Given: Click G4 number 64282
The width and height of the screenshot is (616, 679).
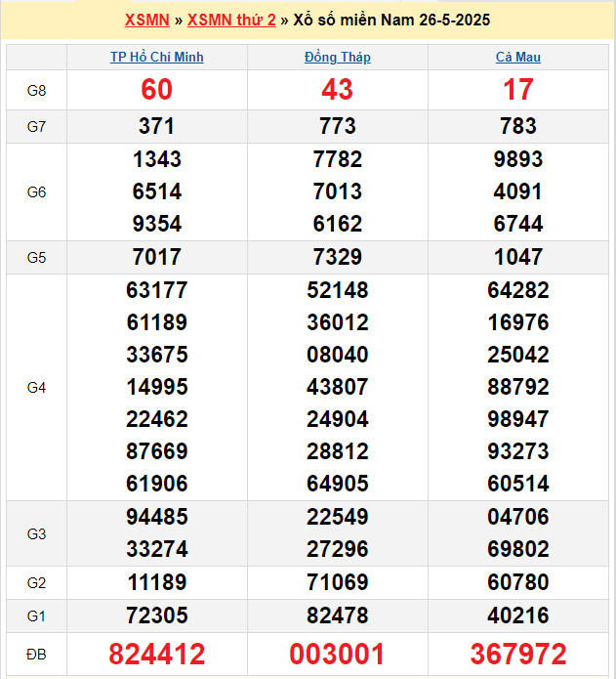Looking at the screenshot, I should [x=518, y=290].
